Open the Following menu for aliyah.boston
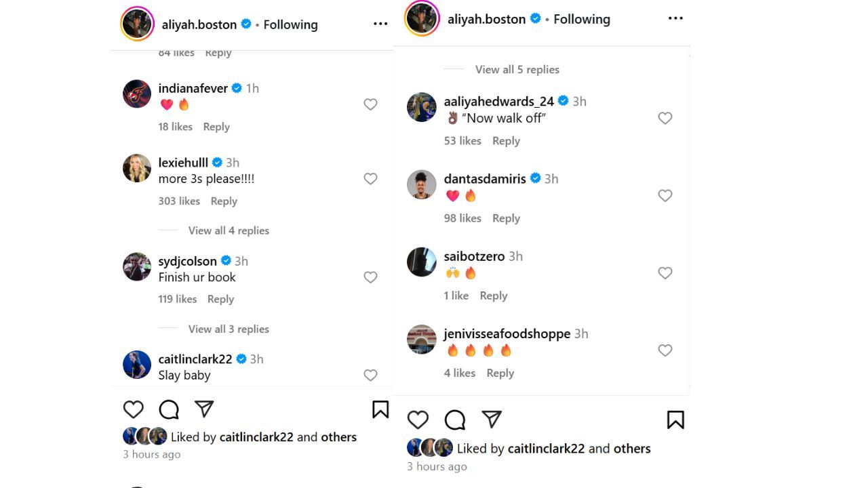The image size is (868, 488). click(290, 24)
